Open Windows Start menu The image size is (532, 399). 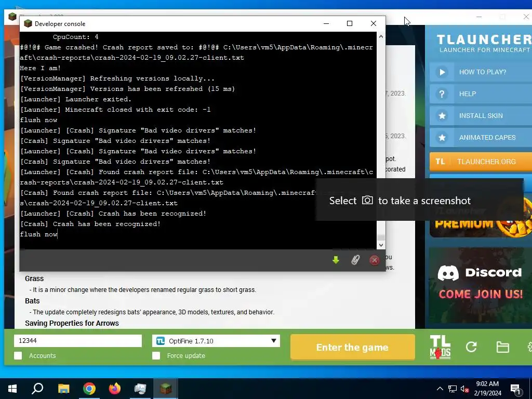[12, 389]
